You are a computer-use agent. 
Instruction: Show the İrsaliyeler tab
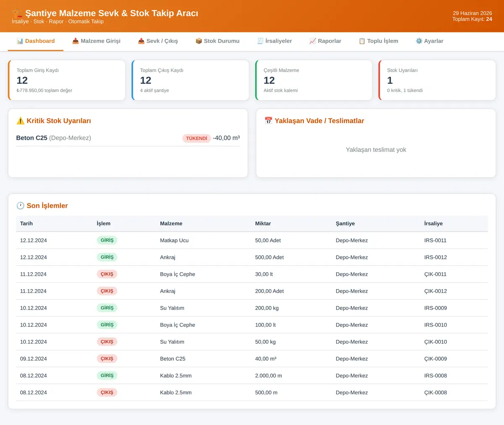274,41
